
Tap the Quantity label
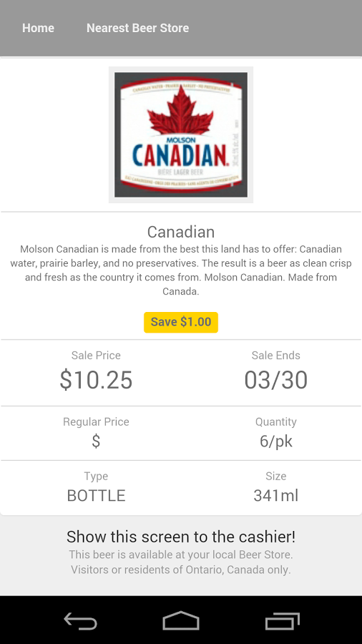coord(276,421)
